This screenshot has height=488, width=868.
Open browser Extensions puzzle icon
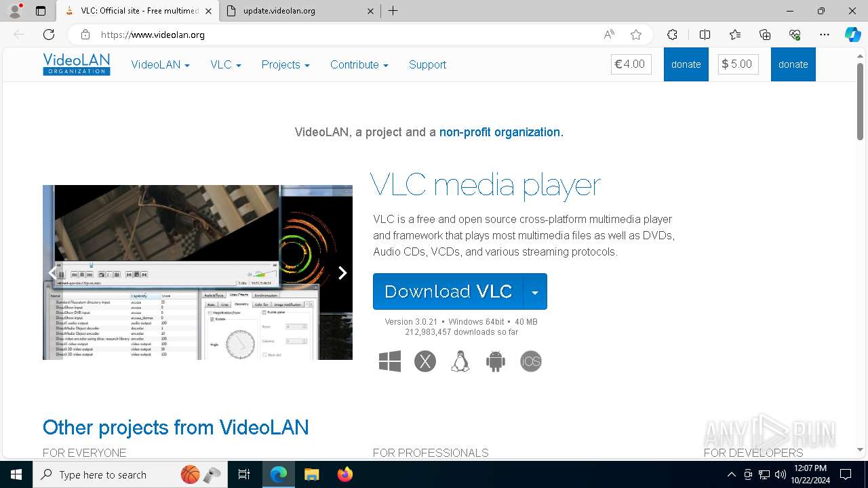[672, 35]
